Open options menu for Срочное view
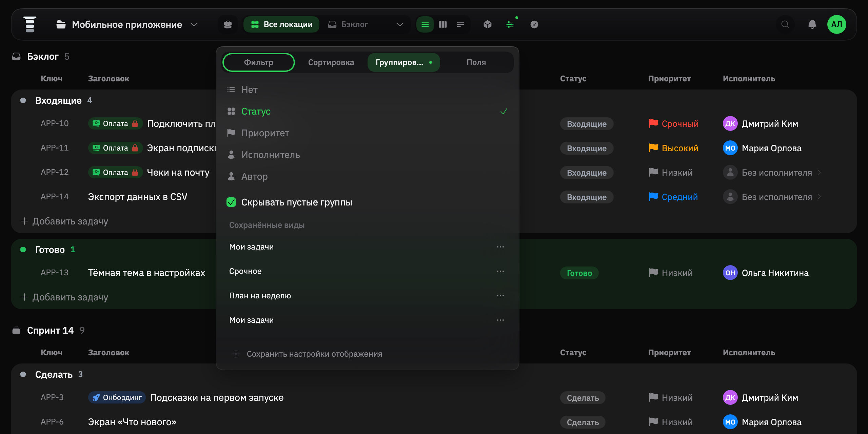 coord(500,271)
